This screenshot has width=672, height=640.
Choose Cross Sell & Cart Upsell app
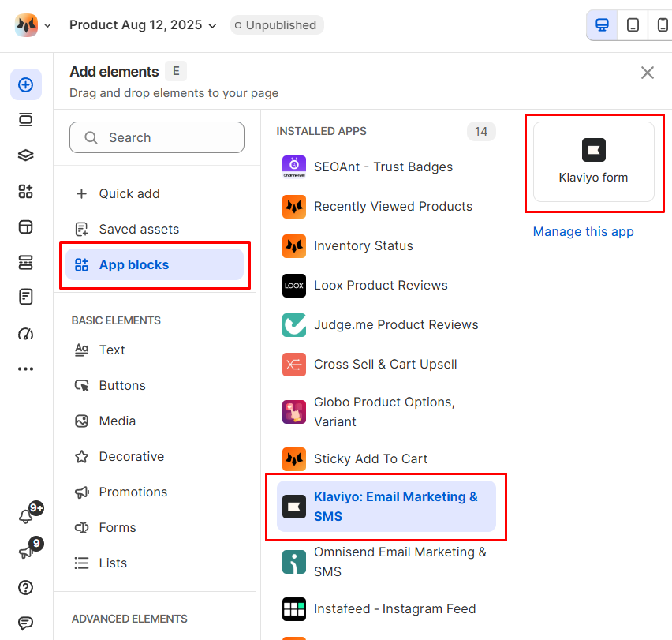(x=386, y=364)
